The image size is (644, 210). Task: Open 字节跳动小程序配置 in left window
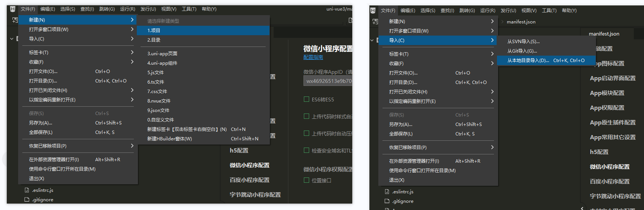point(255,195)
